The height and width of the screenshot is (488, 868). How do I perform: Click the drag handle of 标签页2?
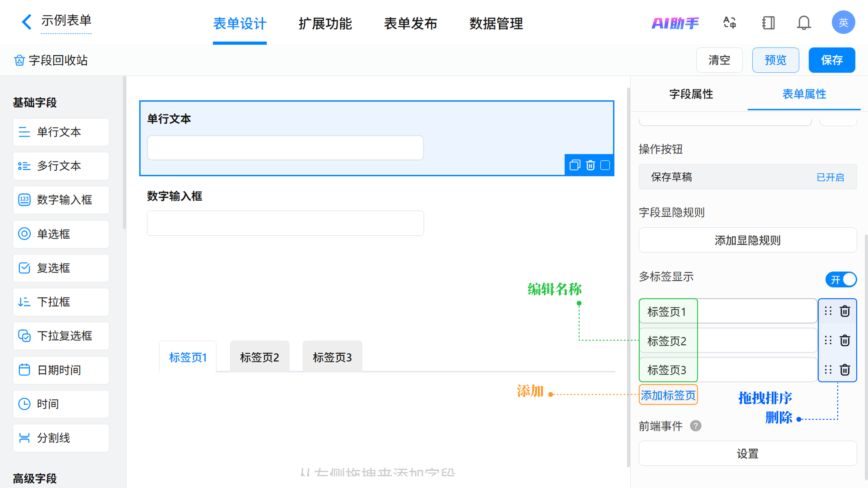(828, 340)
